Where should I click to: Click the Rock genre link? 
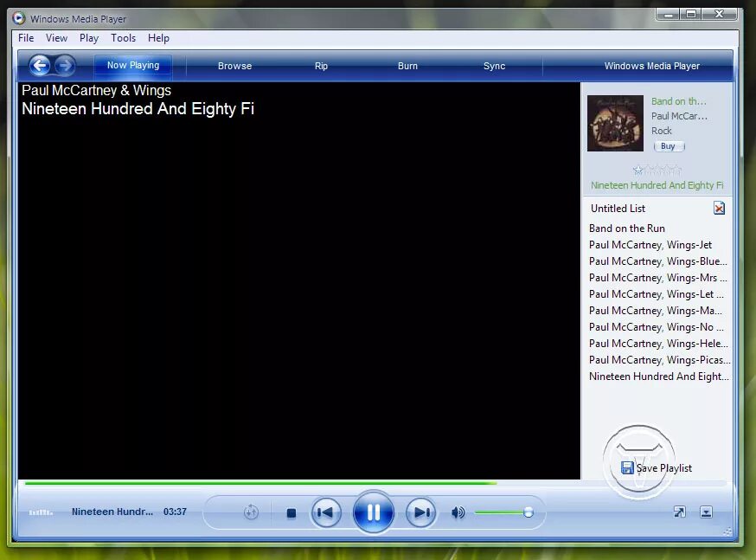tap(661, 131)
